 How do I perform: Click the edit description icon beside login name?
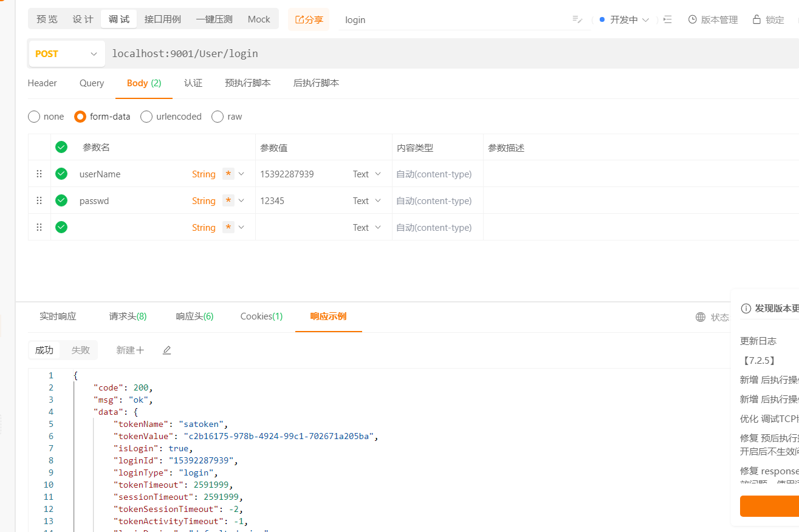coord(577,19)
